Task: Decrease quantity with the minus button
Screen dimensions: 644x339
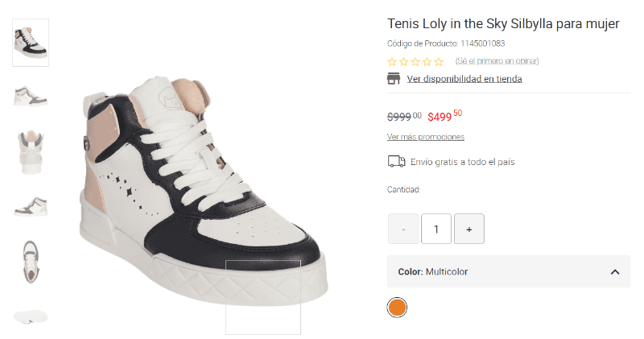Action: click(403, 229)
